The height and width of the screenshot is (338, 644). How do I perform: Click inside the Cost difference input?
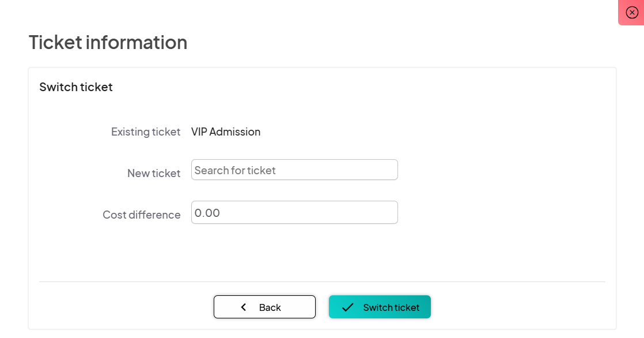pyautogui.click(x=294, y=212)
